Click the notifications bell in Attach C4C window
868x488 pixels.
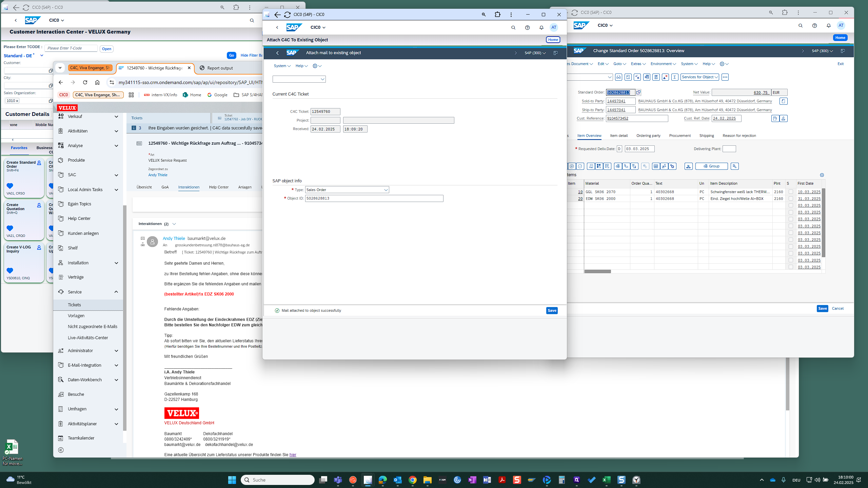pyautogui.click(x=541, y=27)
